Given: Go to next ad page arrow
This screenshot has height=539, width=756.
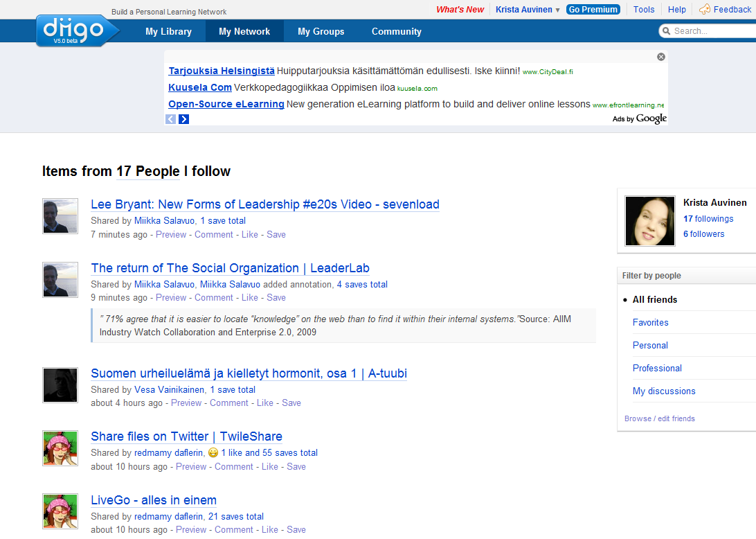Looking at the screenshot, I should [x=183, y=119].
